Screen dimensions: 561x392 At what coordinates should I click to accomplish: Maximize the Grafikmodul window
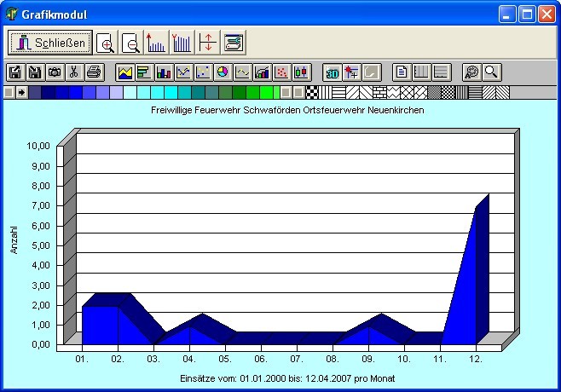point(527,14)
